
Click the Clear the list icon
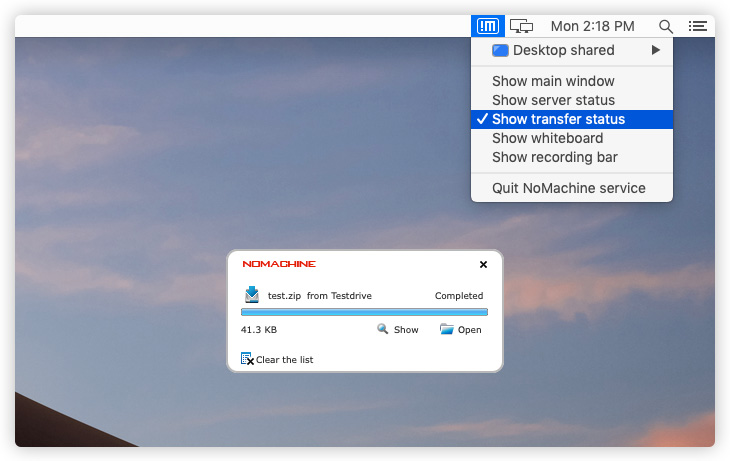tap(247, 359)
